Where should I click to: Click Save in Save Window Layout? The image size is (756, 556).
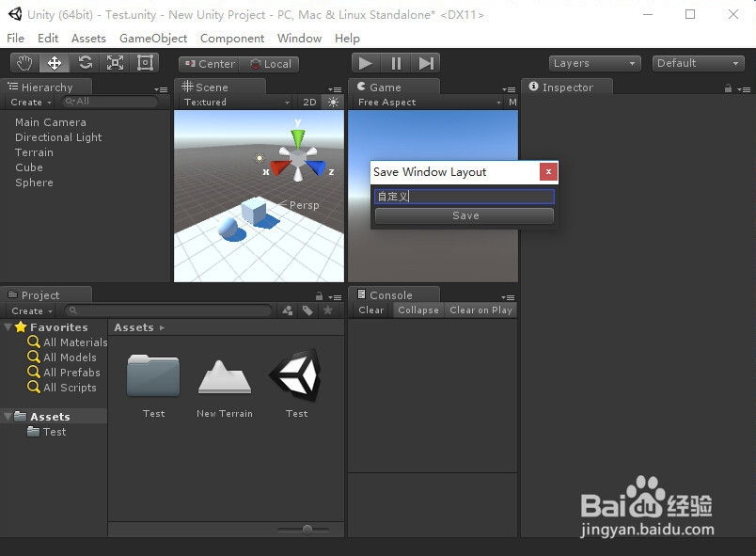[465, 215]
